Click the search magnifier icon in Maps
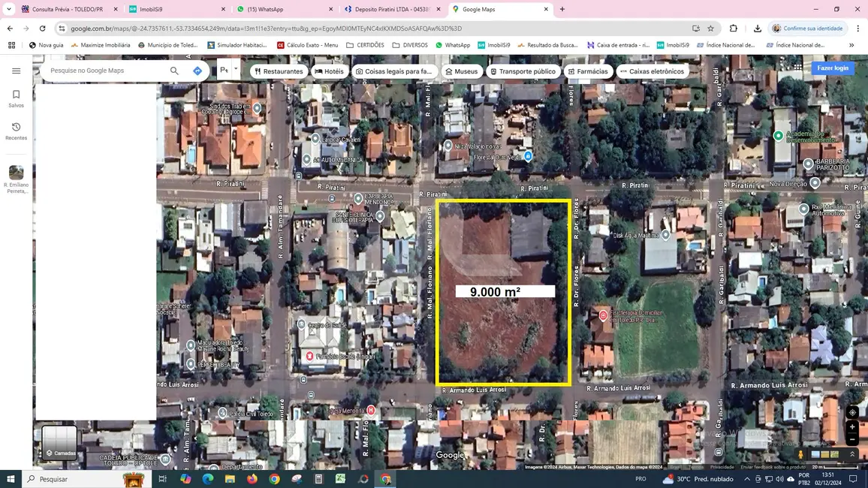The image size is (868, 488). pyautogui.click(x=174, y=71)
